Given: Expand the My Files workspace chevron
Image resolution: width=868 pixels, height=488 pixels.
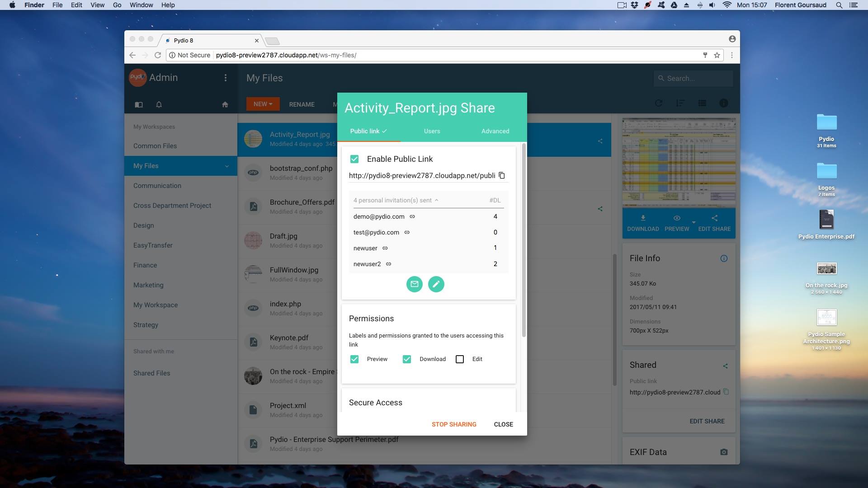Looking at the screenshot, I should tap(227, 166).
